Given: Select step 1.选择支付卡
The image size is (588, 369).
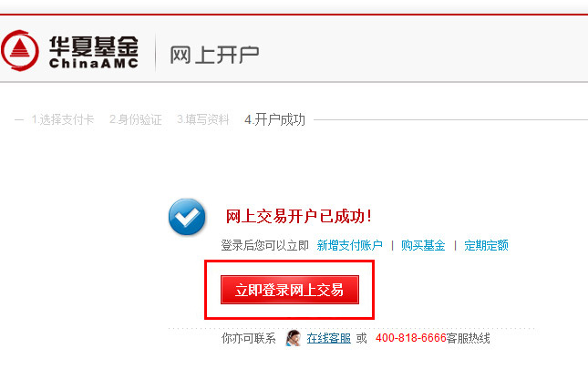Looking at the screenshot, I should (63, 119).
